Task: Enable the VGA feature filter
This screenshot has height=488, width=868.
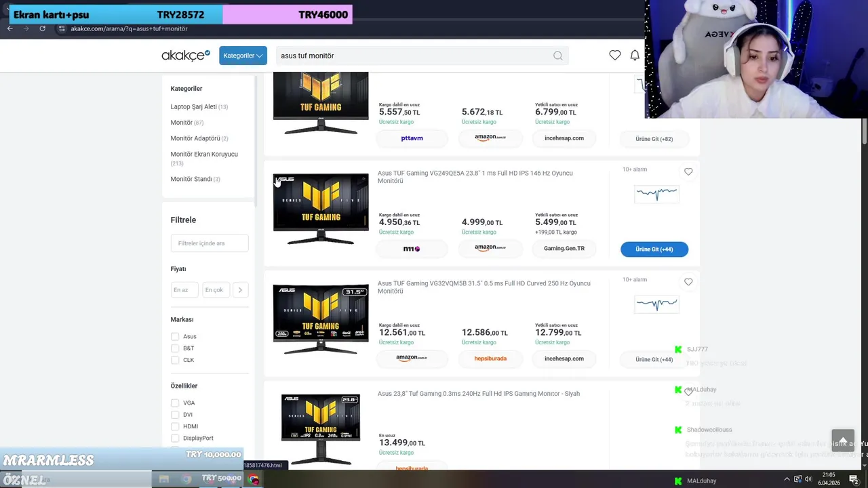Action: pos(175,403)
